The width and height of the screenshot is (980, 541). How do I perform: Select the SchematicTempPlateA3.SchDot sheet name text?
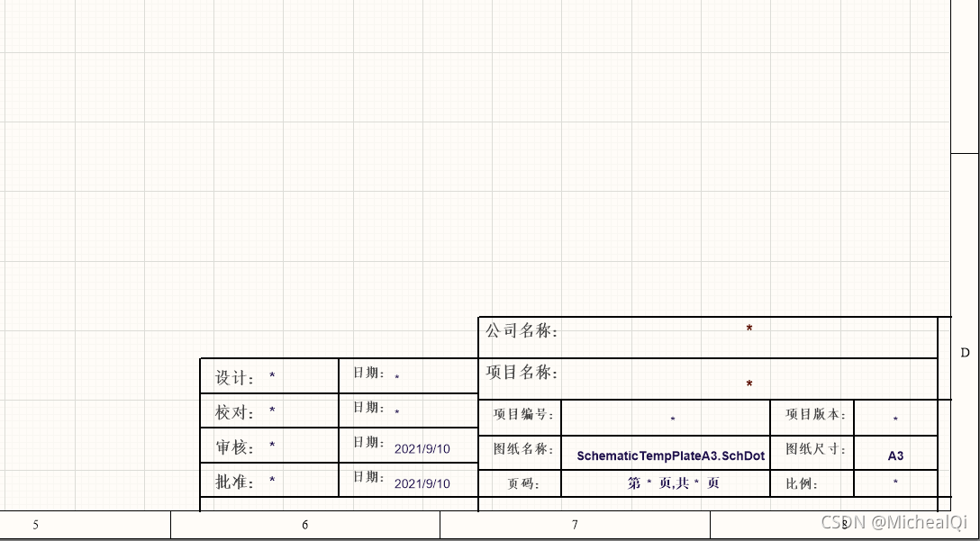[670, 455]
